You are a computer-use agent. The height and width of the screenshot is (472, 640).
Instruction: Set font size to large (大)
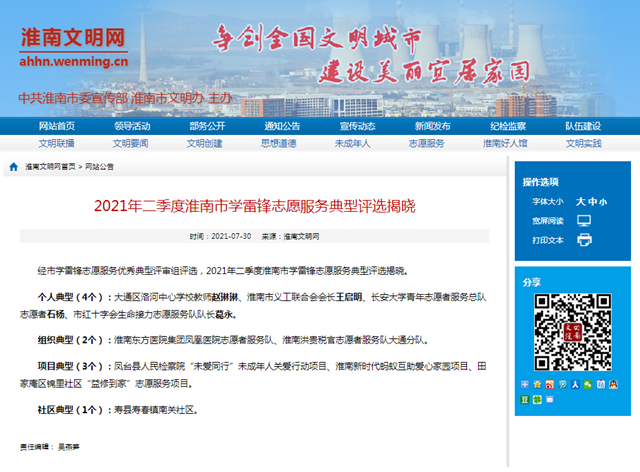coord(580,201)
